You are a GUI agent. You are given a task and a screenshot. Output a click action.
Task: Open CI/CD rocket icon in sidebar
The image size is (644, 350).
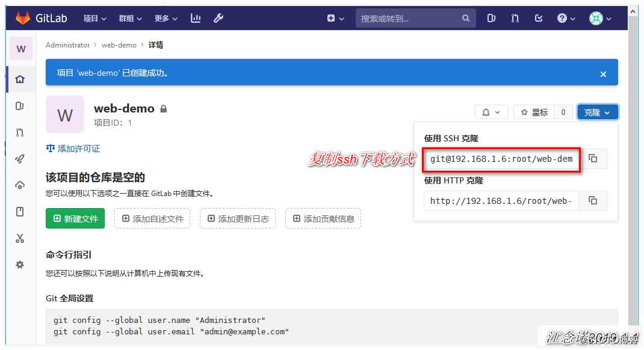20,159
